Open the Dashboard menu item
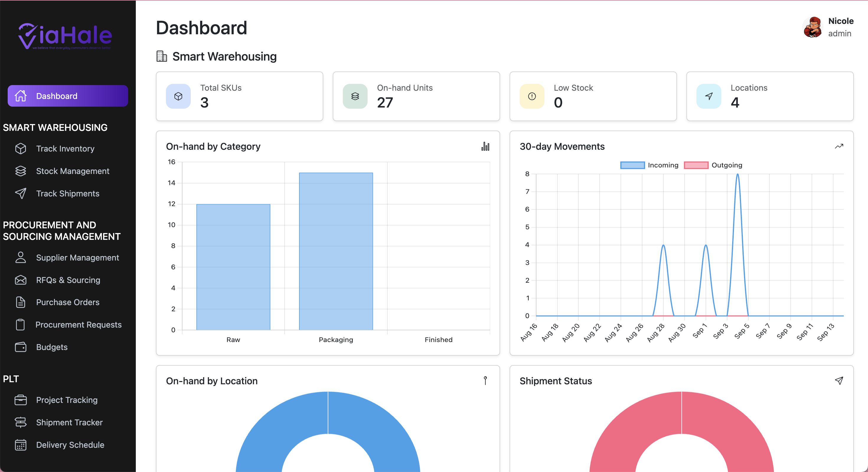 (x=68, y=96)
